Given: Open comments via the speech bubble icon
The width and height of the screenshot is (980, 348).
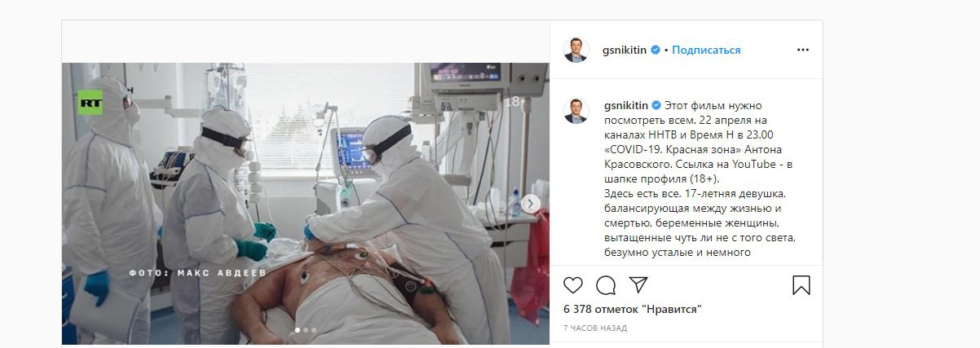Looking at the screenshot, I should pos(606,285).
